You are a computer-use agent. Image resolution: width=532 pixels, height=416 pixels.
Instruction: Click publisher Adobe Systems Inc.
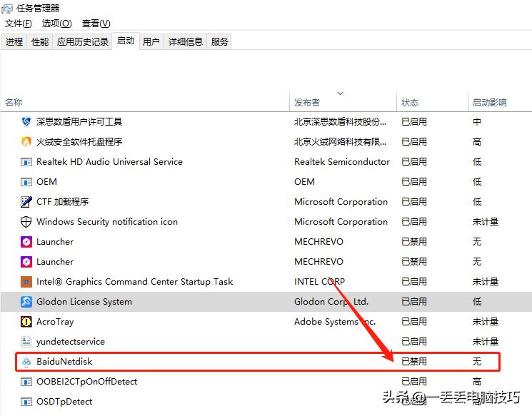(334, 322)
